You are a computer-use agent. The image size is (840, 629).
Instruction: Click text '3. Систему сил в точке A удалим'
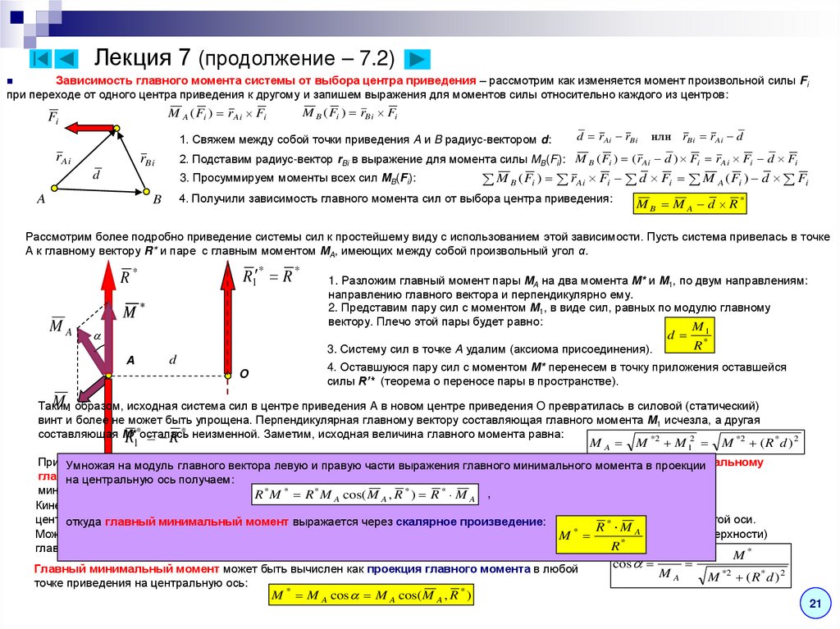pyautogui.click(x=490, y=349)
